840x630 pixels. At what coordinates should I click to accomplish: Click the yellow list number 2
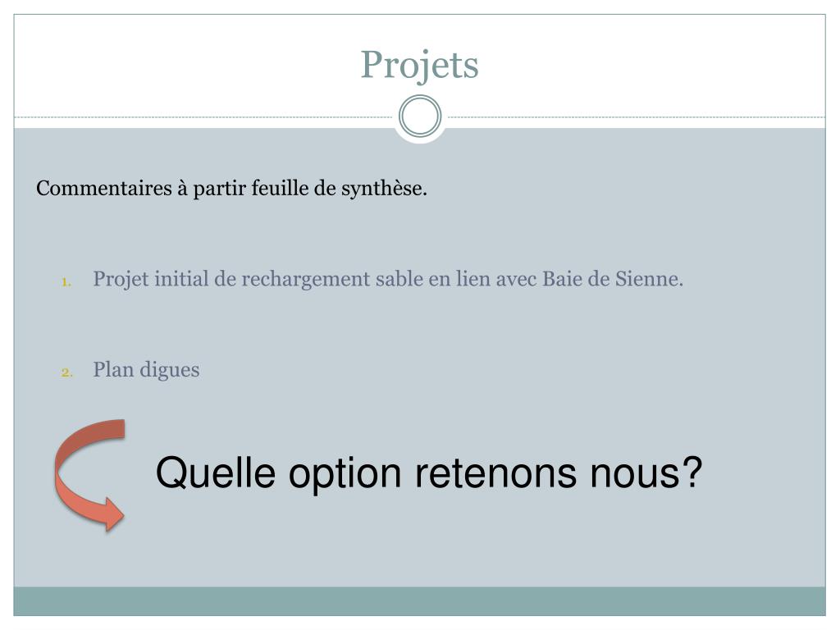(66, 372)
